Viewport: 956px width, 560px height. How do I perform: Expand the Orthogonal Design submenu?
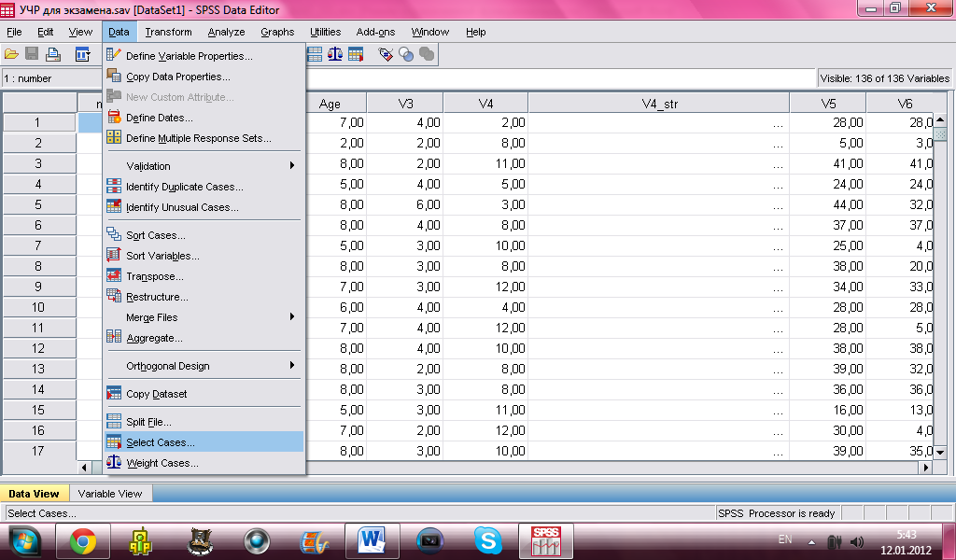click(204, 366)
